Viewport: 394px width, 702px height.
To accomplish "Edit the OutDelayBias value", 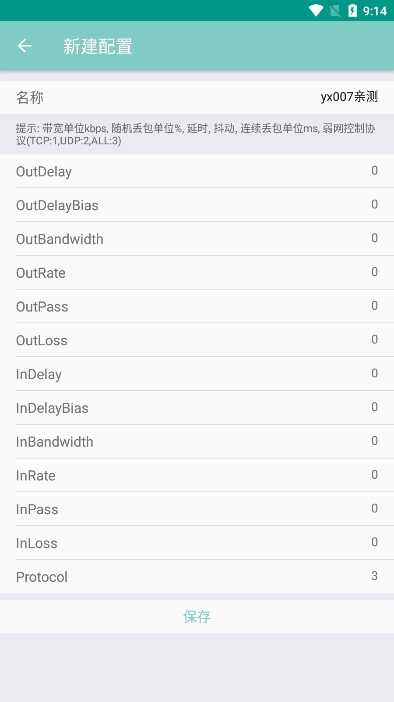I will (x=374, y=204).
